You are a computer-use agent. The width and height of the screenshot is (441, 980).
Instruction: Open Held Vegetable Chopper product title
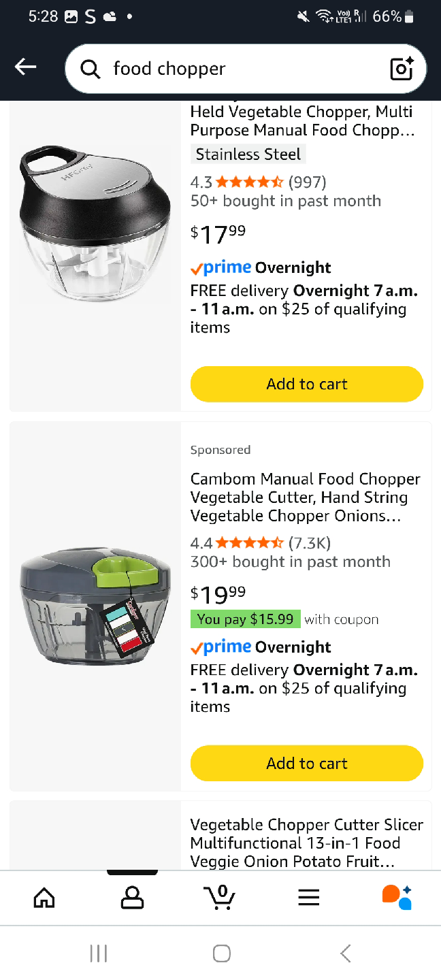click(x=303, y=121)
